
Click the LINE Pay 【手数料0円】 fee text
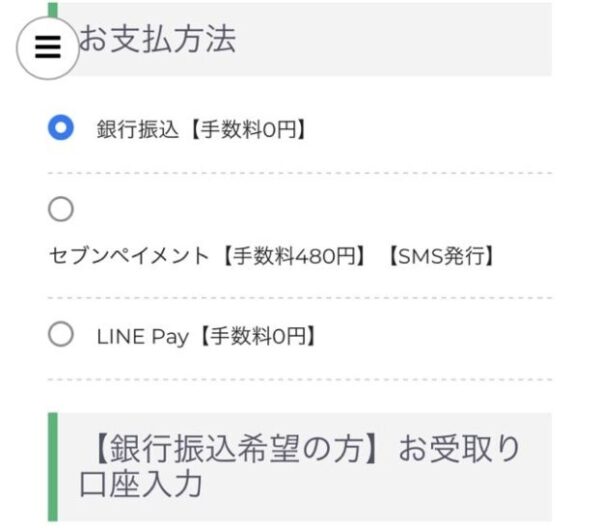pos(258,337)
